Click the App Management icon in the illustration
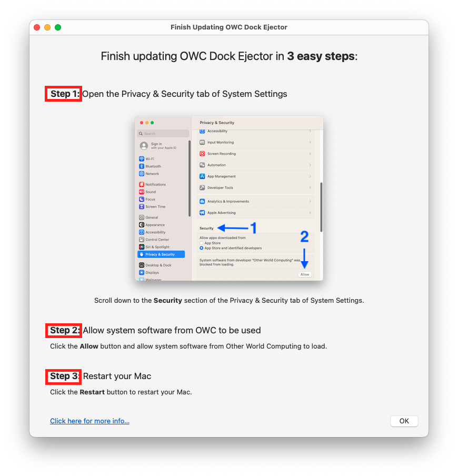The height and width of the screenshot is (476, 458). click(x=202, y=176)
